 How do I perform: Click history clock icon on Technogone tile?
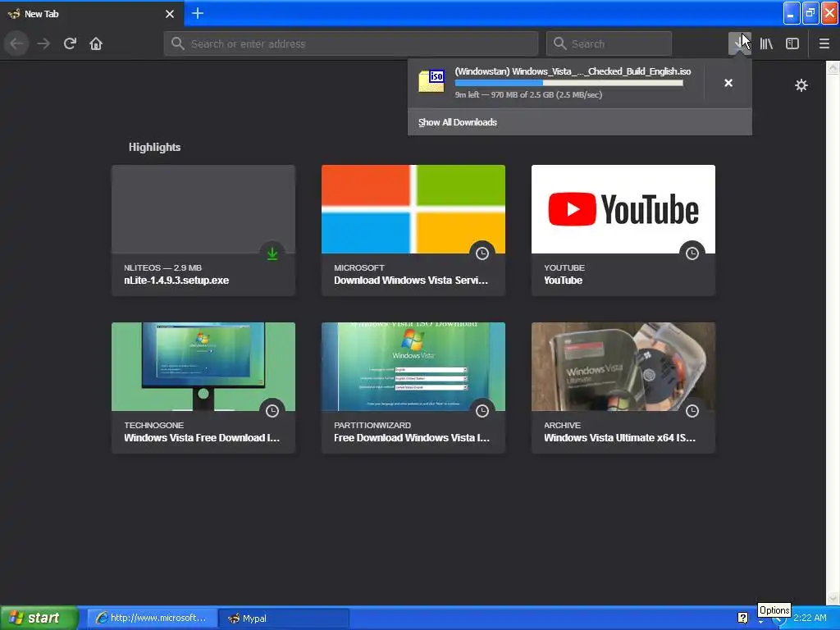[x=272, y=411]
